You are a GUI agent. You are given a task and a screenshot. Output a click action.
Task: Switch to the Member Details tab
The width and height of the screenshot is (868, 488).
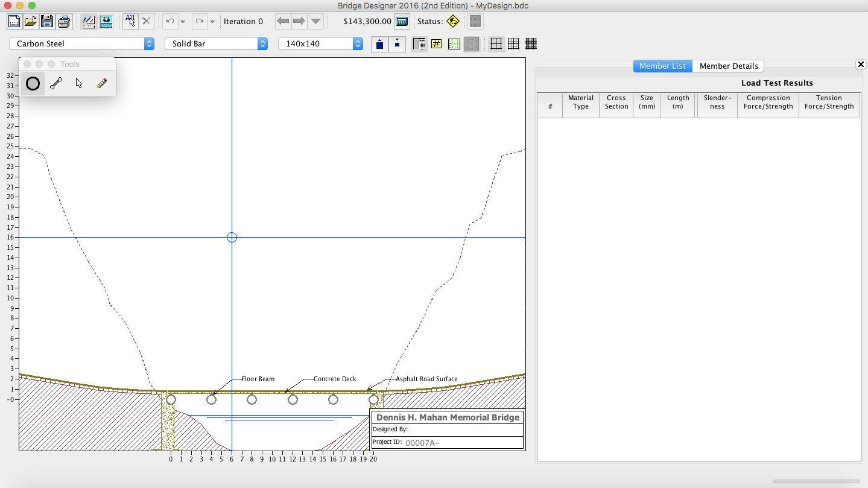(x=728, y=66)
